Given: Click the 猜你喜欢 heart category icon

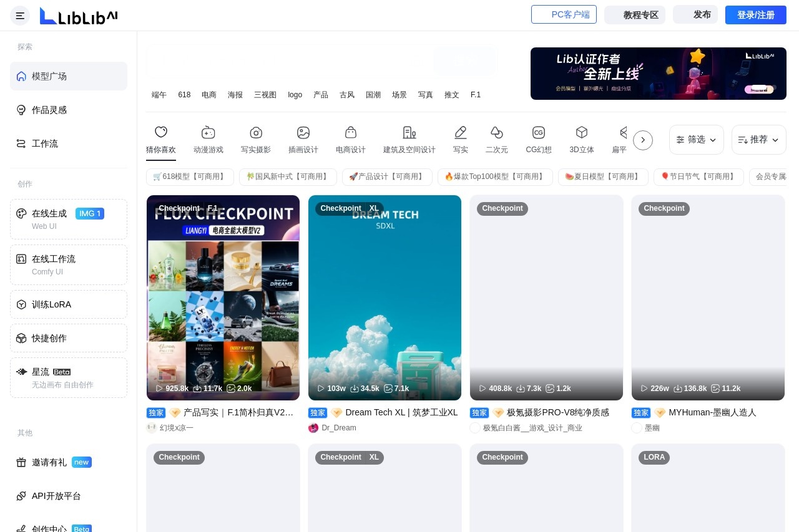Looking at the screenshot, I should tap(161, 132).
